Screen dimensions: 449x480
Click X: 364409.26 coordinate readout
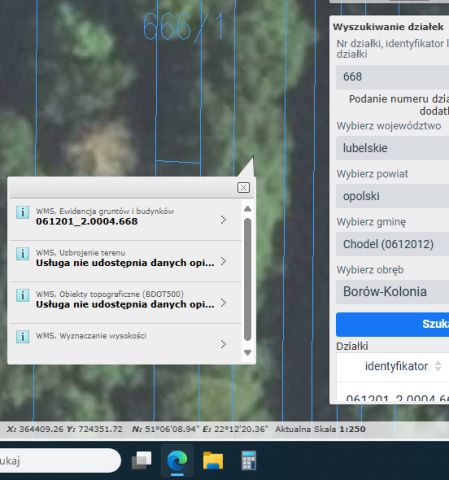(x=35, y=429)
